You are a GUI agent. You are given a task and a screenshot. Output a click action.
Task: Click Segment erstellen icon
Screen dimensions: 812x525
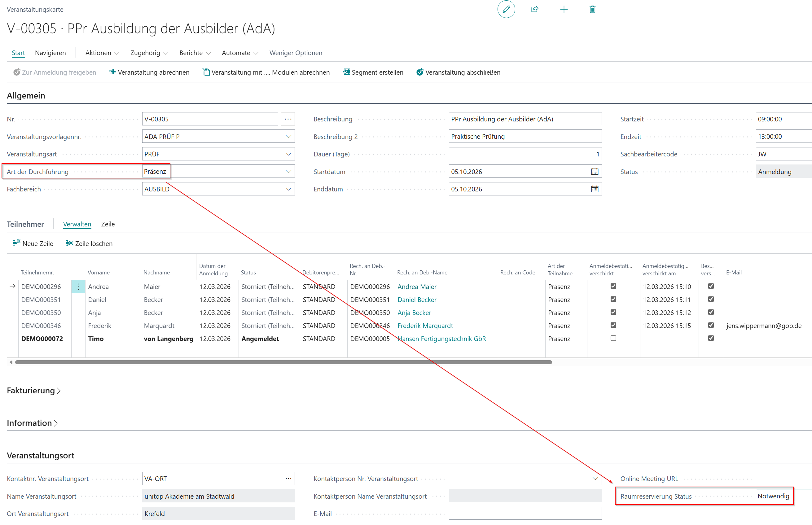[x=346, y=72]
